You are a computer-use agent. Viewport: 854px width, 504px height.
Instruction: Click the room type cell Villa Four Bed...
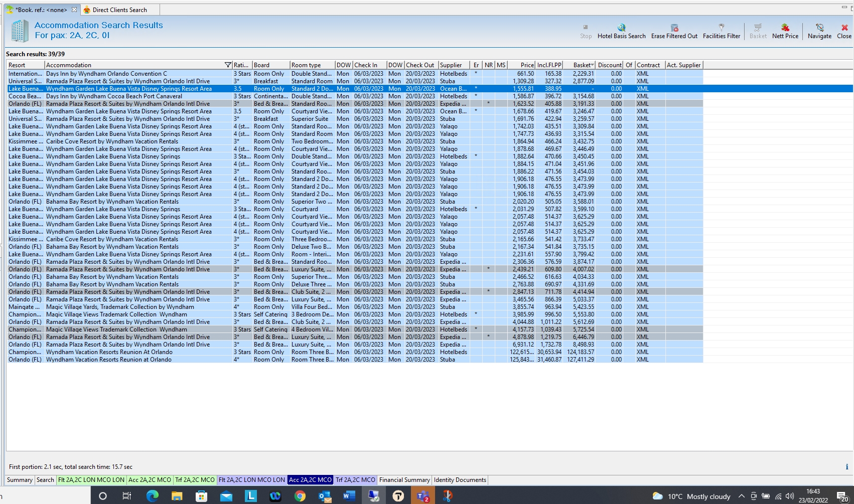pyautogui.click(x=312, y=307)
